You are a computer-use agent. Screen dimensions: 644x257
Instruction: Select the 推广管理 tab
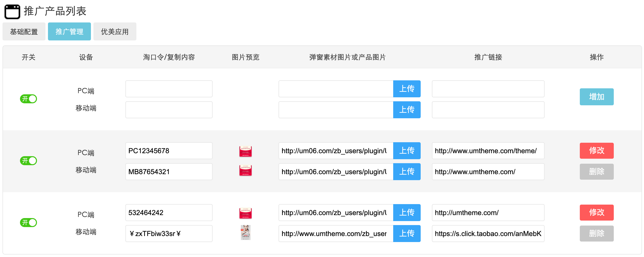[x=69, y=31]
